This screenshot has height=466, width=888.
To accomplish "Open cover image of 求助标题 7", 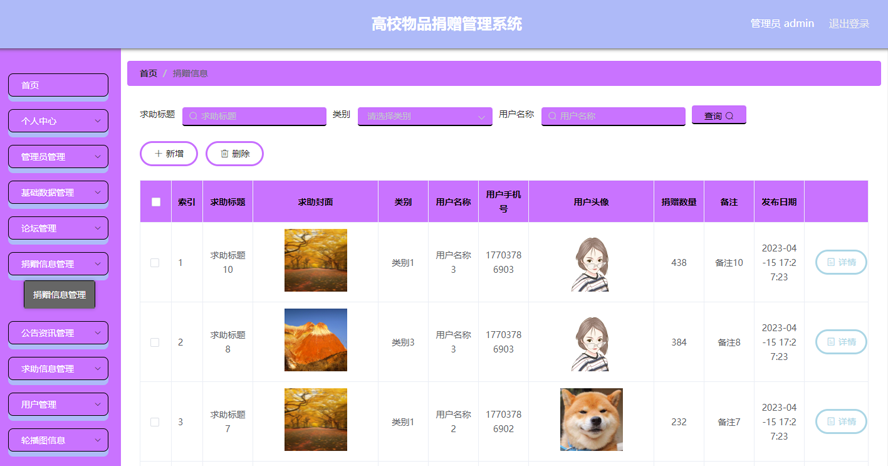I will [x=315, y=420].
